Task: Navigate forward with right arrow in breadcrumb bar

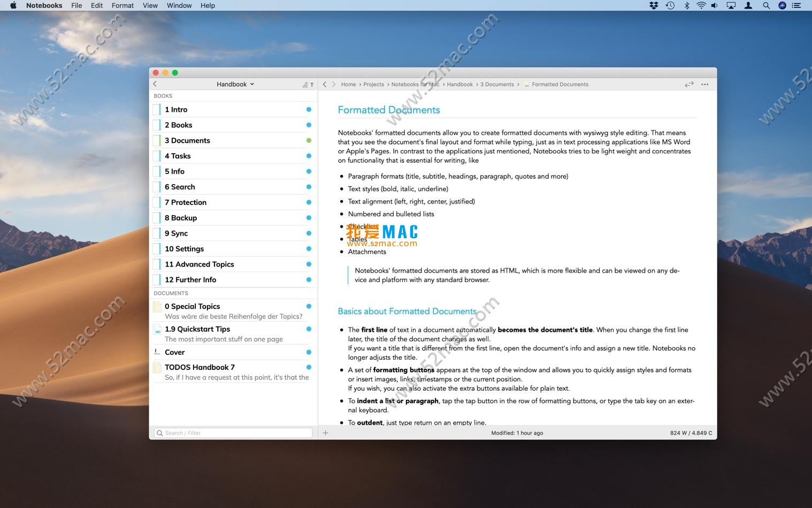Action: point(334,84)
